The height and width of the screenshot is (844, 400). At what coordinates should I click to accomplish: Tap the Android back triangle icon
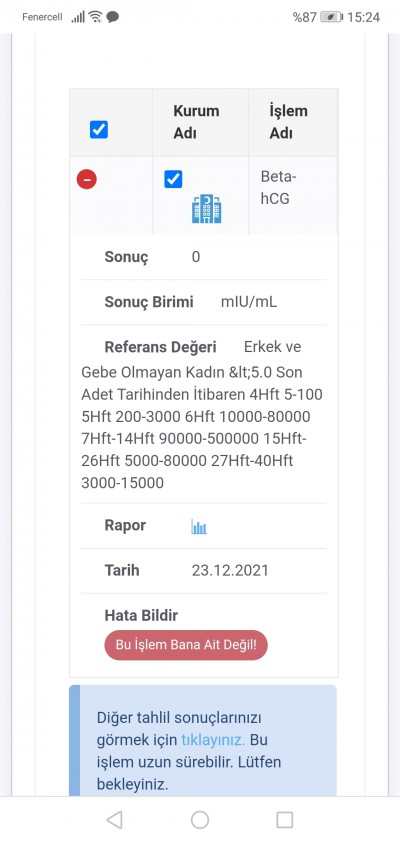coord(114,819)
